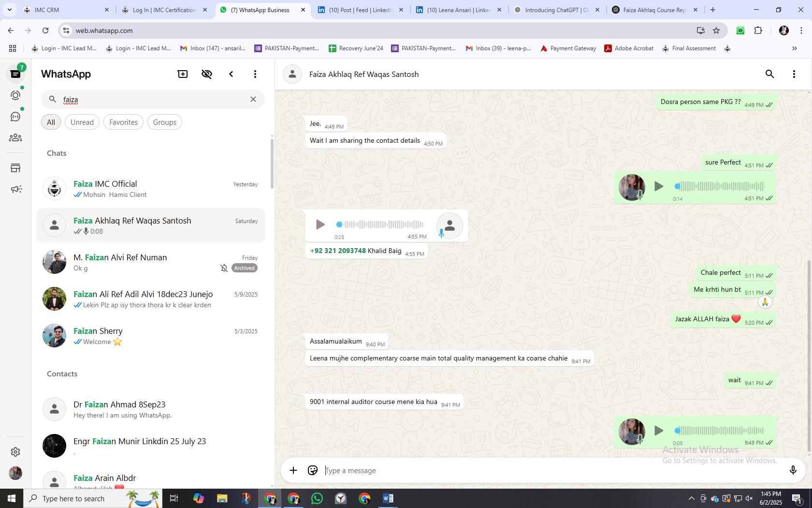812x508 pixels.
Task: Toggle the privacy blur eye icon
Action: pos(207,74)
